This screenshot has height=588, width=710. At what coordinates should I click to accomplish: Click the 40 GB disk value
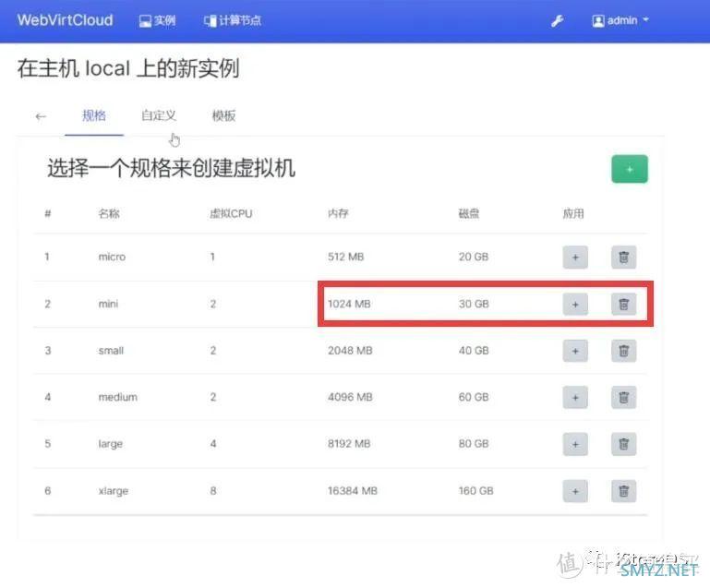click(x=474, y=351)
